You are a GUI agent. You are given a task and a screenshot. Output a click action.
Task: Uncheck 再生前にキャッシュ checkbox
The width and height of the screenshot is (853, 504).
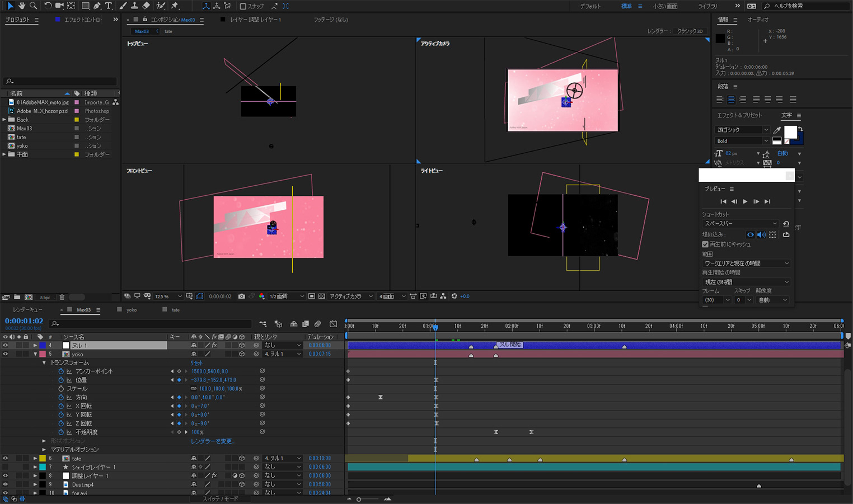point(705,244)
